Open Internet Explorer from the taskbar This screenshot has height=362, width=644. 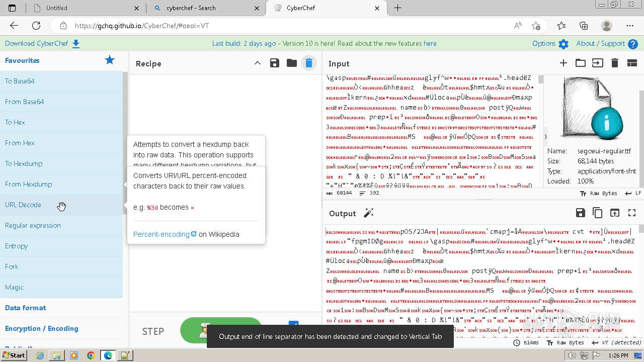pos(40,355)
